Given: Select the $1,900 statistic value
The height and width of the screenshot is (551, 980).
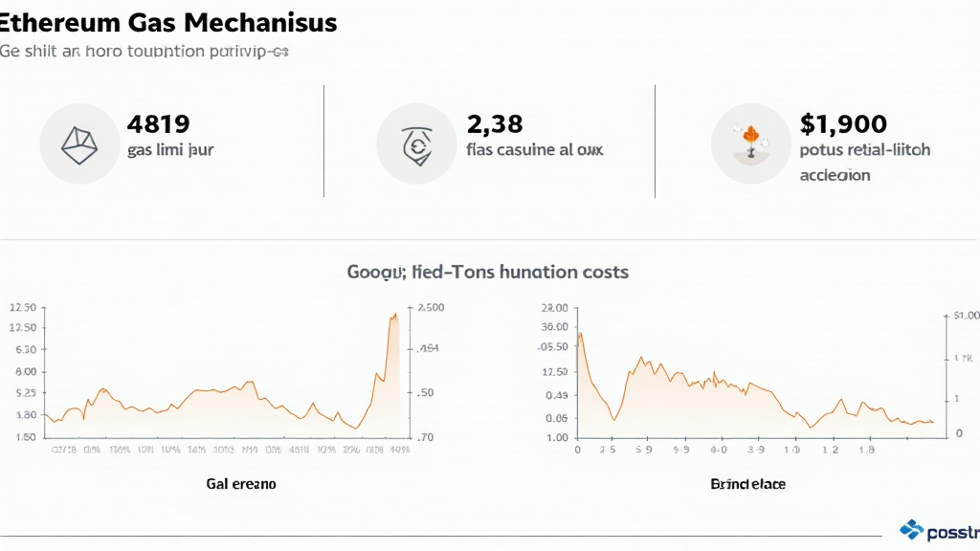Looking at the screenshot, I should coord(842,123).
